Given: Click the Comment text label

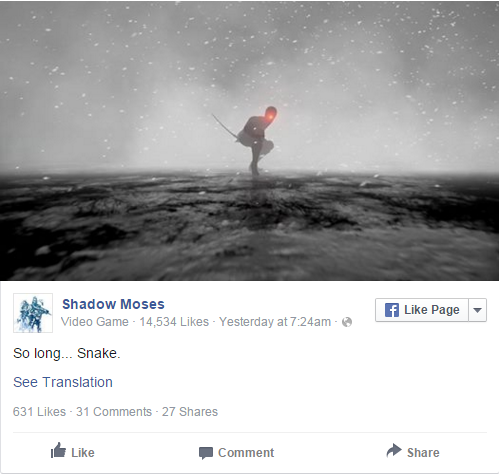Looking at the screenshot, I should [246, 453].
